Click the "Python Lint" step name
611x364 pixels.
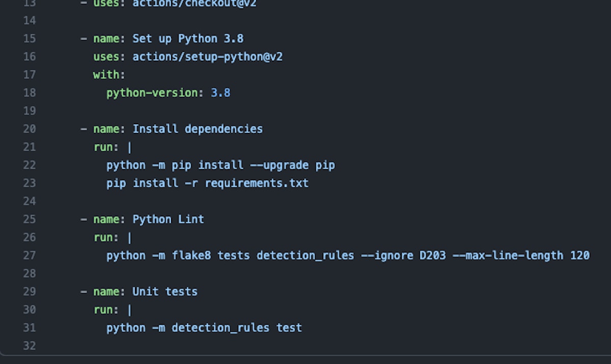pos(168,219)
